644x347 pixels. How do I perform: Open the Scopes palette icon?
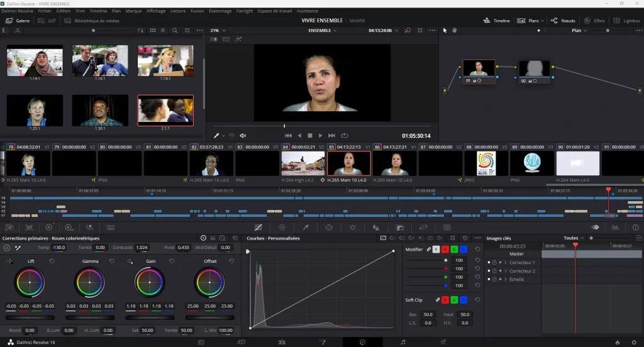pos(615,228)
